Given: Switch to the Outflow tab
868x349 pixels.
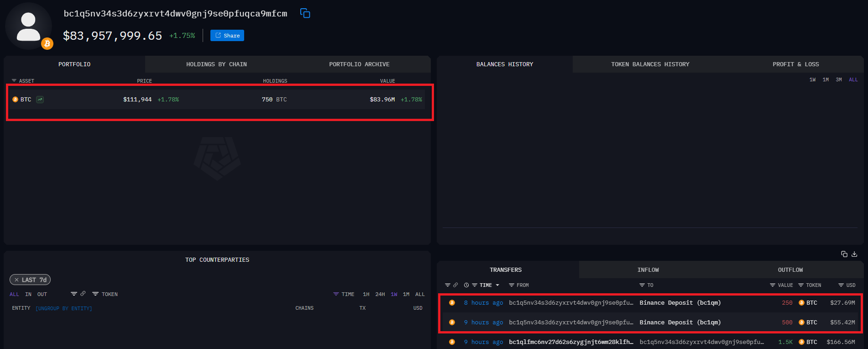Looking at the screenshot, I should click(790, 270).
